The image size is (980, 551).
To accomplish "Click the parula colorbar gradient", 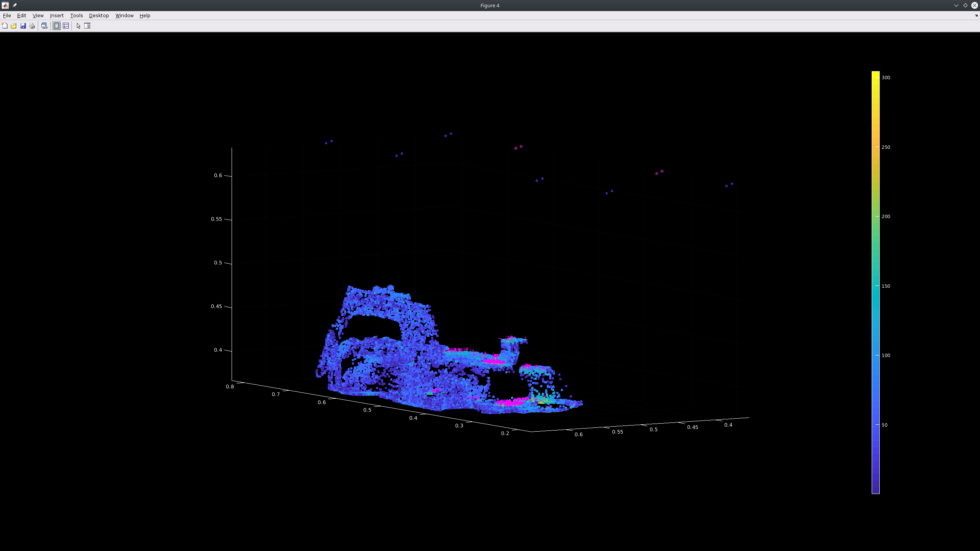I will (x=876, y=268).
